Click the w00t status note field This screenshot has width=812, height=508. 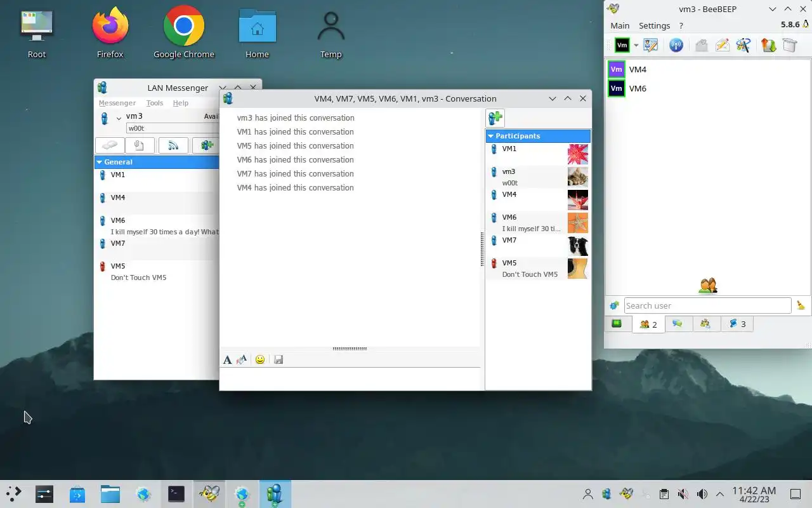tap(173, 128)
